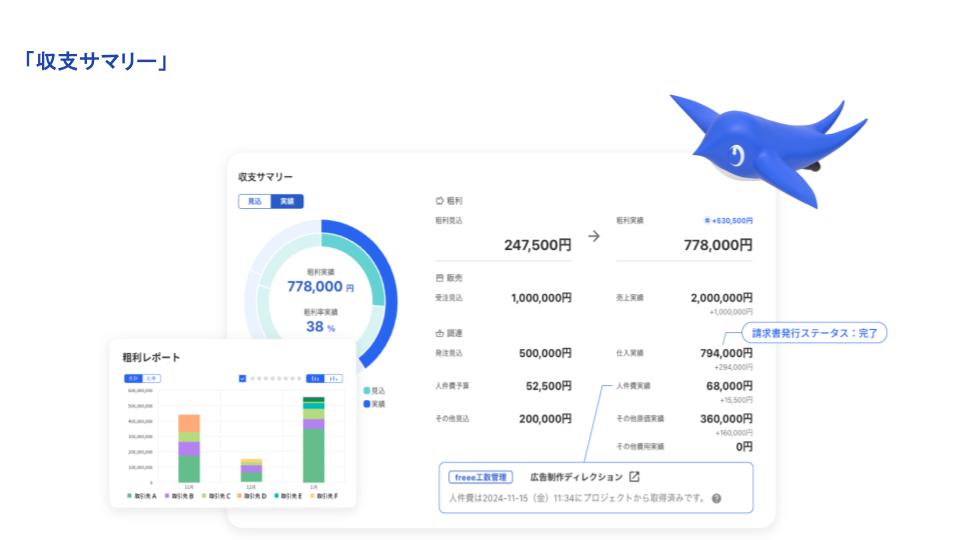The image size is (960, 540).
Task: Open the 広告制作ディレクション project link
Action: (576, 477)
